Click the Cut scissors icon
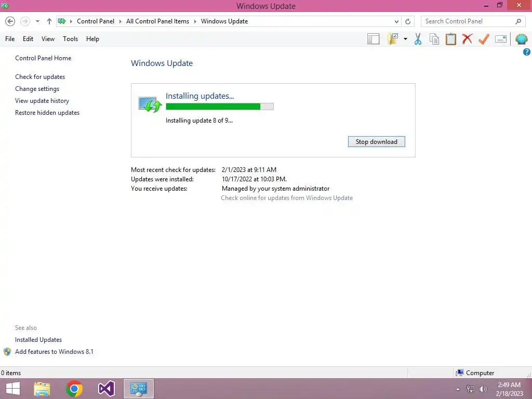The image size is (532, 399). tap(418, 39)
